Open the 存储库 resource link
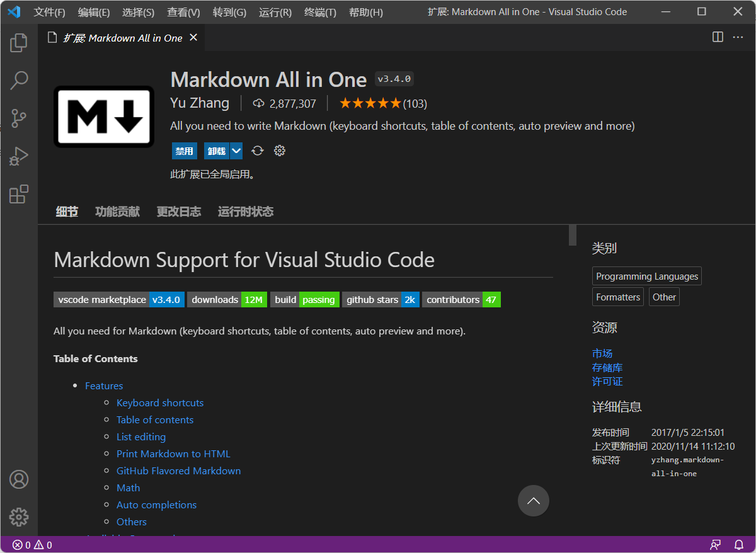 [x=606, y=367]
